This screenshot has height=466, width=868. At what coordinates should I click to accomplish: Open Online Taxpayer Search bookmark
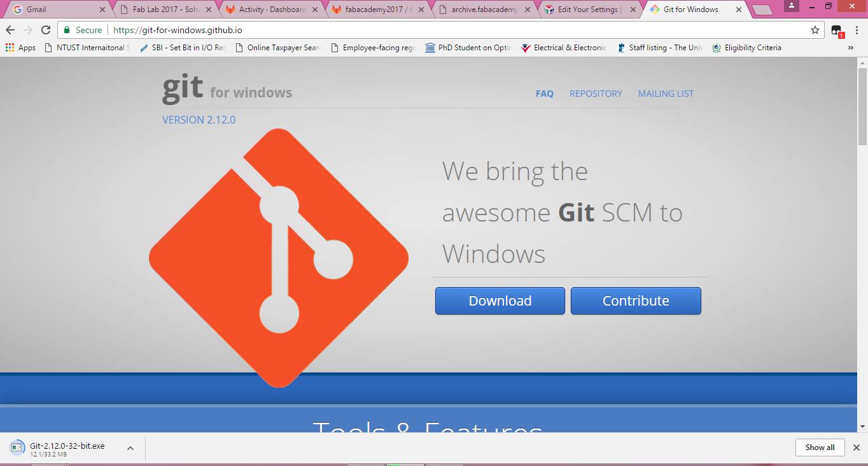(x=278, y=48)
